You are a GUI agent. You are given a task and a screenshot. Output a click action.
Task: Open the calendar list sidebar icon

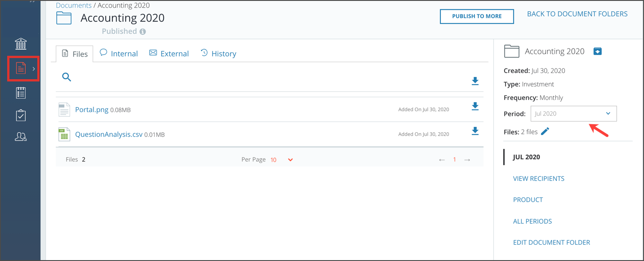(21, 92)
